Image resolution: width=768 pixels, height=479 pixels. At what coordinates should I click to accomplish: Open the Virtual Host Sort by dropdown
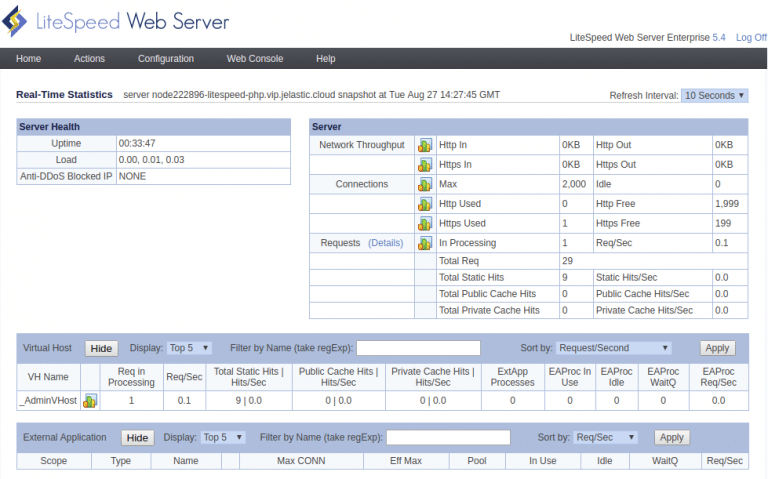pos(613,348)
